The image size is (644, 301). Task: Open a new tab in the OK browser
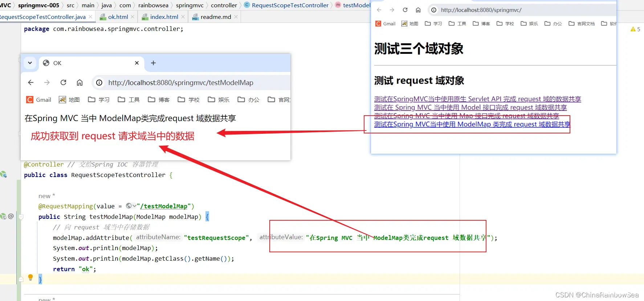(x=153, y=63)
